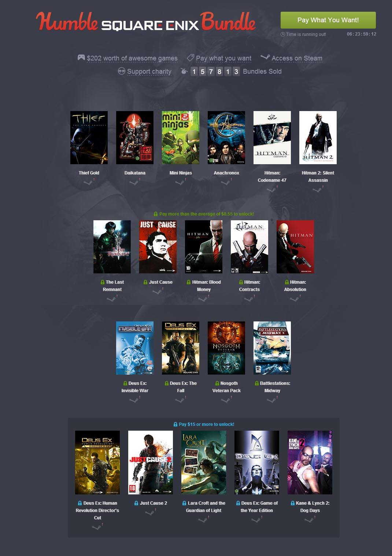
Task: Open the Support charity link
Action: 149,71
